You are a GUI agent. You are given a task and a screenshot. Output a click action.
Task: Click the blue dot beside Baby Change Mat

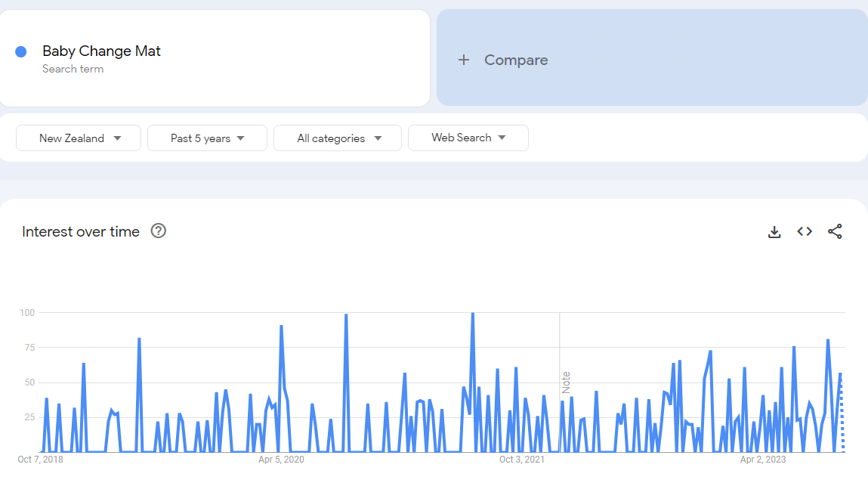click(x=21, y=52)
